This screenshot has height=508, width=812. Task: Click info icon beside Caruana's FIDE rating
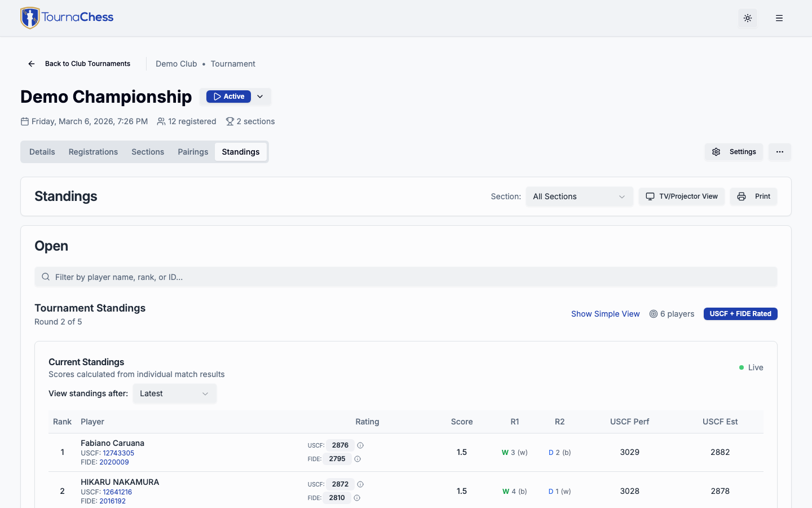click(x=358, y=459)
